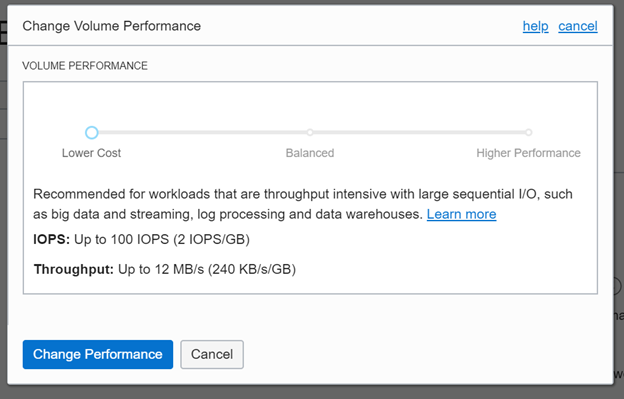624x399 pixels.
Task: Click the Recommended for workloads description text
Action: pos(303,204)
